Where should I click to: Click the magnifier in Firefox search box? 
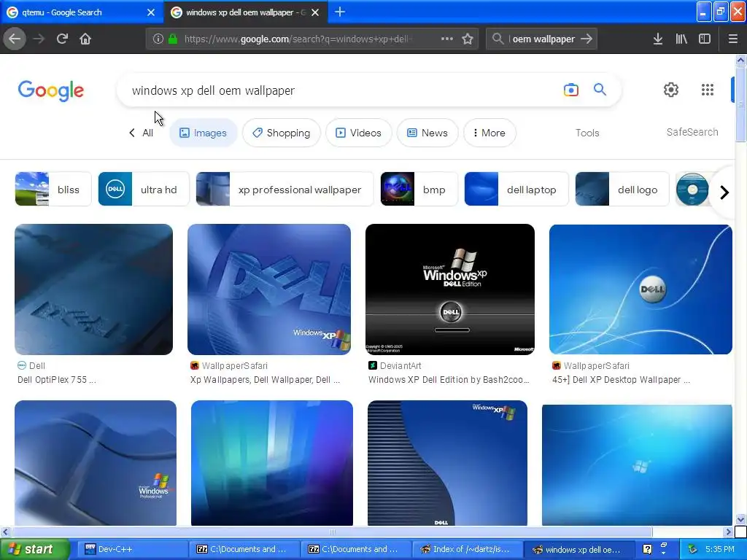pyautogui.click(x=498, y=39)
